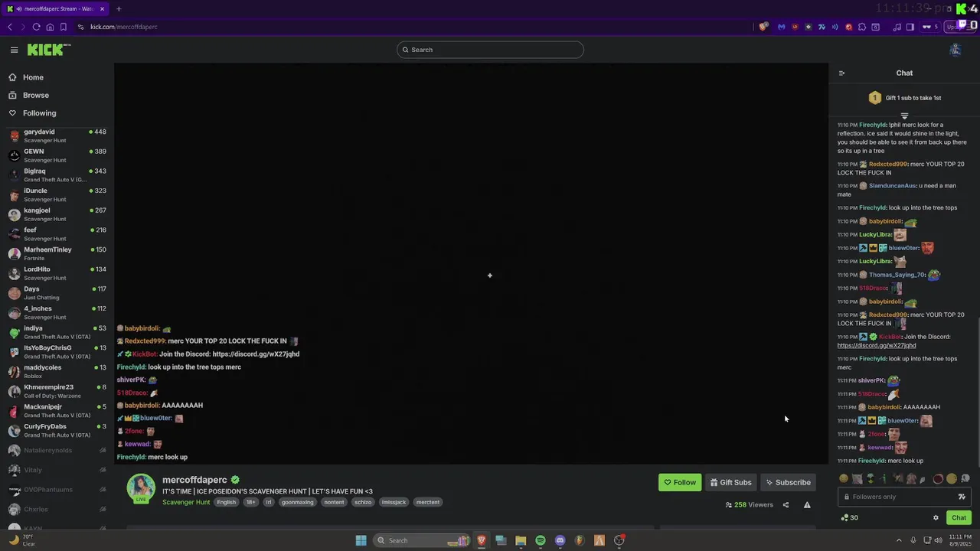Click the schizo tag
The width and height of the screenshot is (980, 551).
[363, 502]
